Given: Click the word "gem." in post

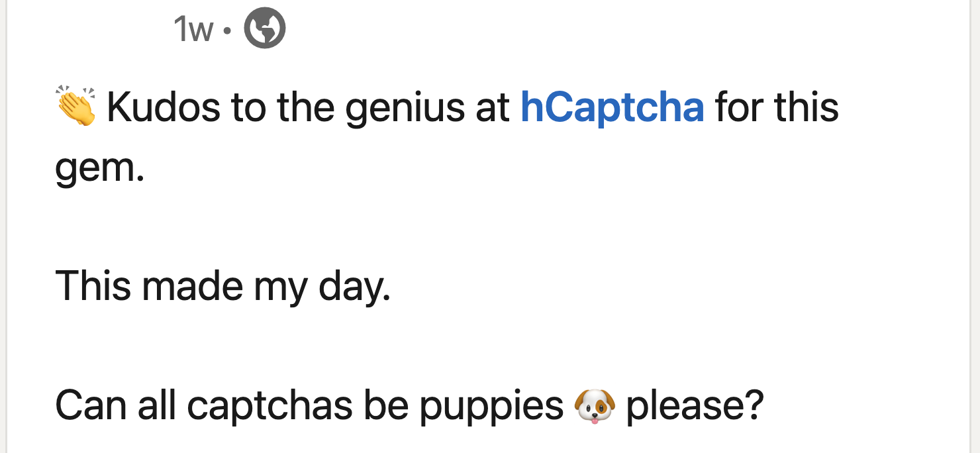Looking at the screenshot, I should [x=99, y=167].
